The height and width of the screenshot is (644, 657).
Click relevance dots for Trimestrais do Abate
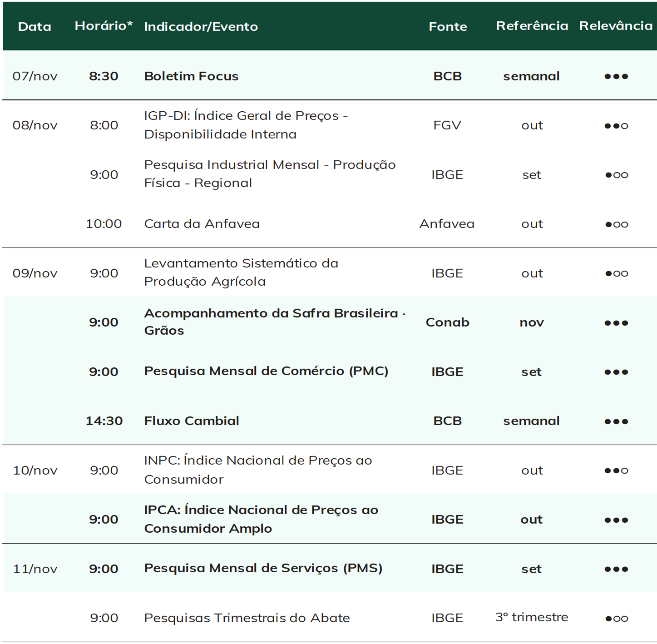(616, 619)
